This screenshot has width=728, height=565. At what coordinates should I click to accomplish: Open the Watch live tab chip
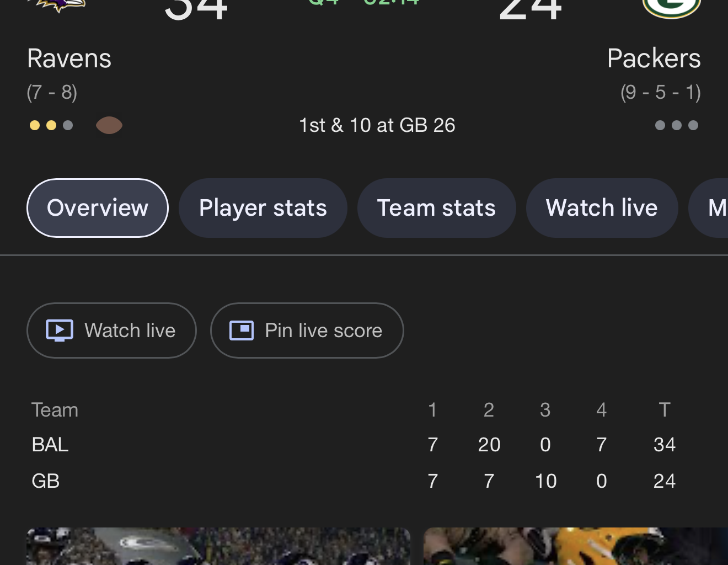coord(602,208)
